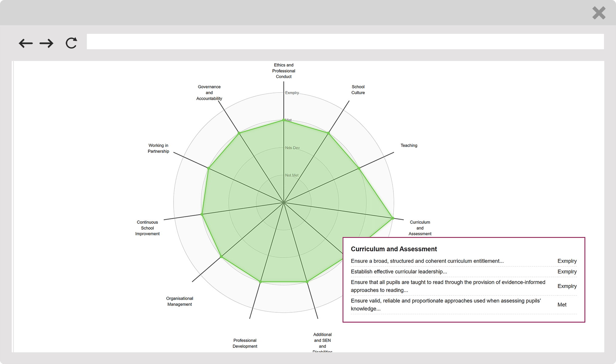Click the data point on Teaching axis

point(359,168)
